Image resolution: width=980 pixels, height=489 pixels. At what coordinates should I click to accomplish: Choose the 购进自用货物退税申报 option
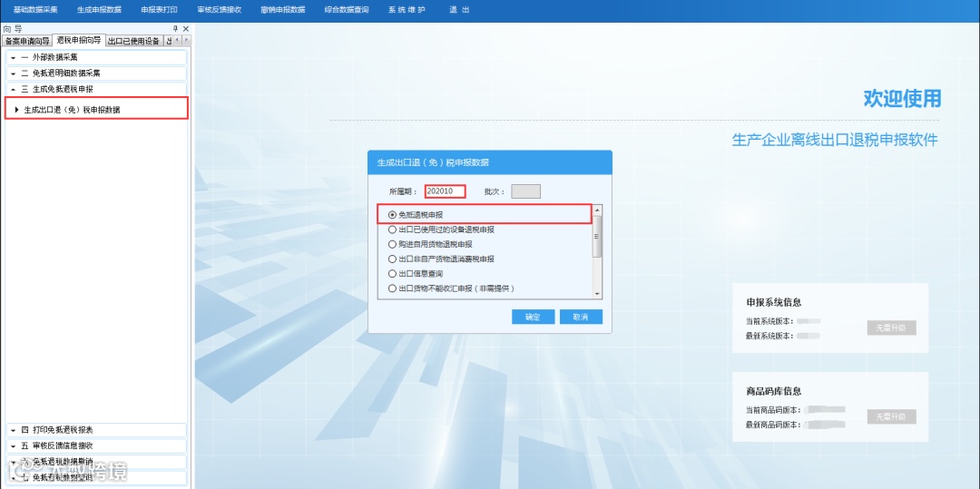pos(430,244)
